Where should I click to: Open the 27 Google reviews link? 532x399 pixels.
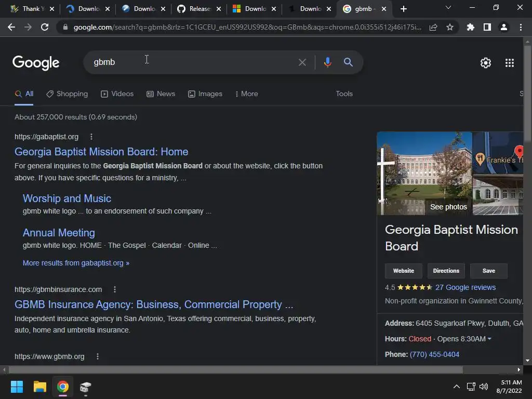pyautogui.click(x=465, y=287)
